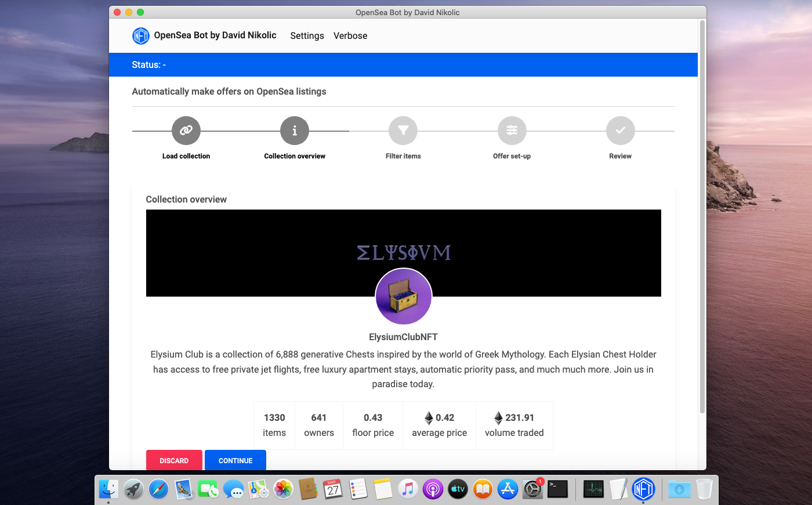The height and width of the screenshot is (505, 812).
Task: Click the Elysium banner image
Action: pos(404,253)
